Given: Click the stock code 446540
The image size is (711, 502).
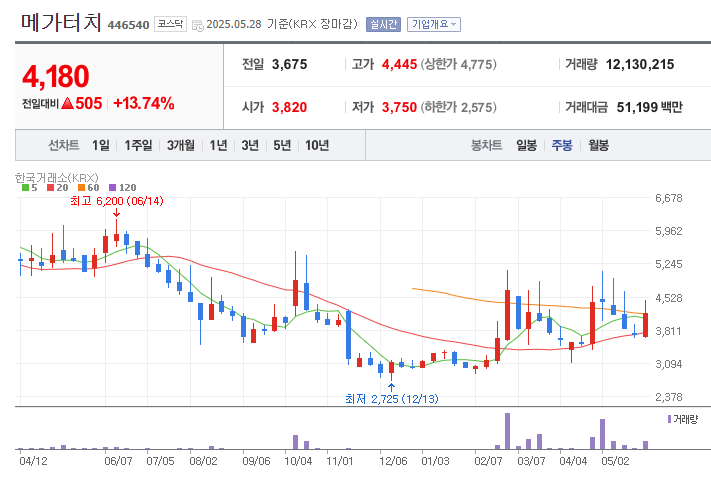Looking at the screenshot, I should (128, 25).
